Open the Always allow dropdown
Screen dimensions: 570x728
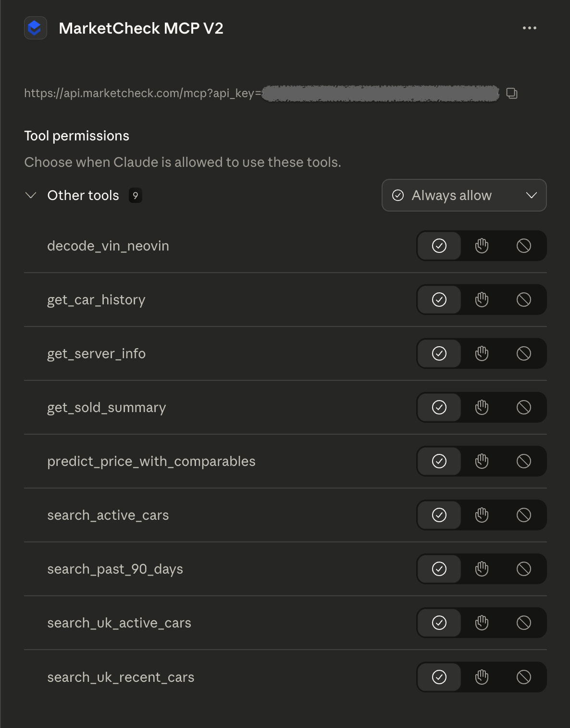464,195
